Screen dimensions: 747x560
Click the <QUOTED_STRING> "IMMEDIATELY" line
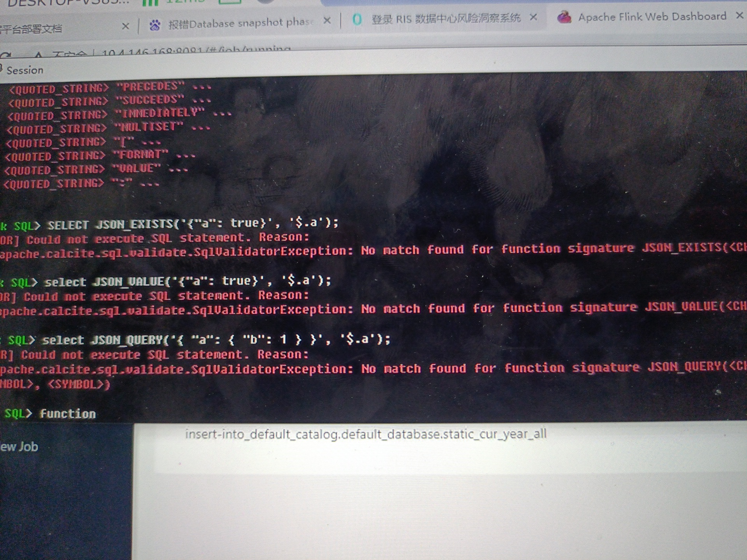(x=119, y=114)
